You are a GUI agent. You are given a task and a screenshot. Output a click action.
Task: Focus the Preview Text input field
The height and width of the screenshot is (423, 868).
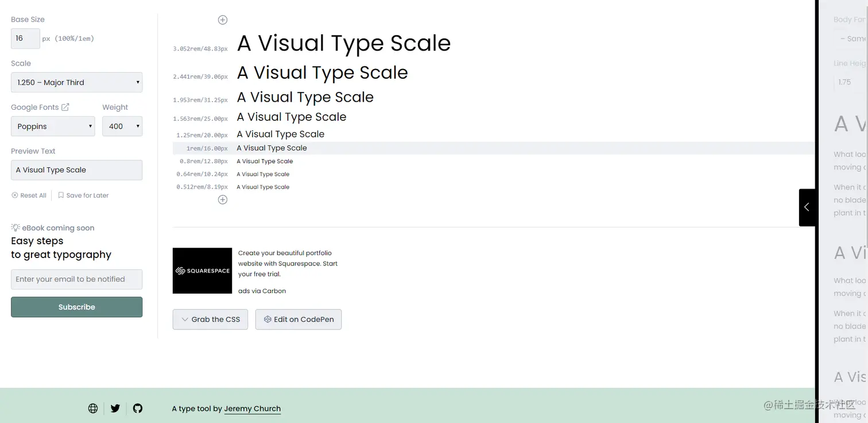[x=76, y=170]
